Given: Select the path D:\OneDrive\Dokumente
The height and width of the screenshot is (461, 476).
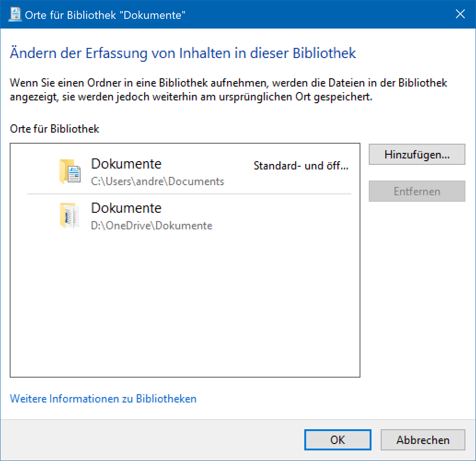Looking at the screenshot, I should [x=152, y=226].
